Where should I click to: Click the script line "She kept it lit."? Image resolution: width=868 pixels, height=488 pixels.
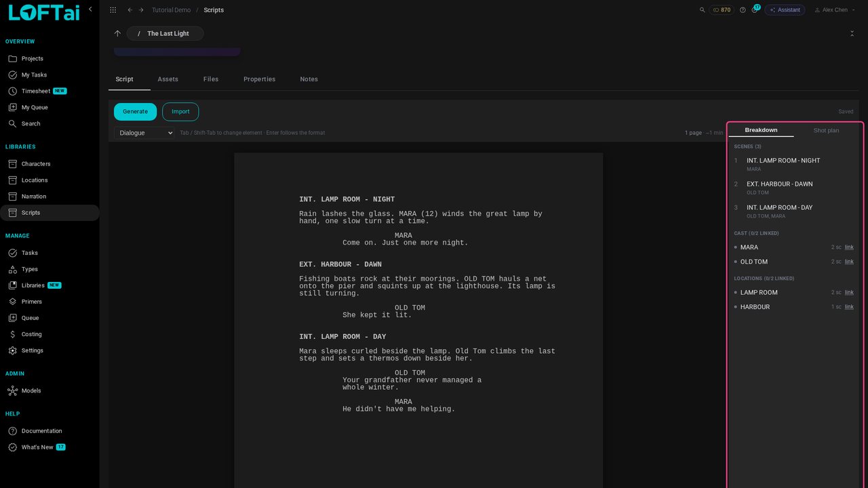(x=377, y=315)
